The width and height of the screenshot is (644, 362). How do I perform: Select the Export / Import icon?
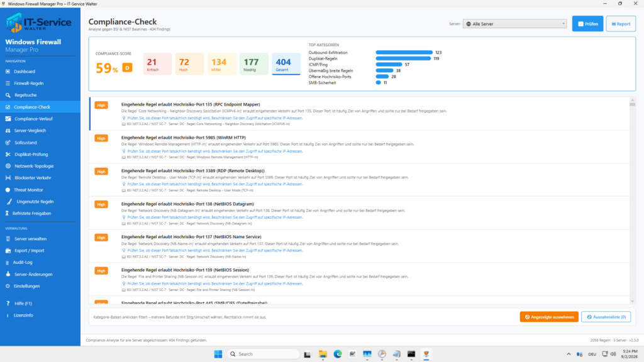(8, 251)
